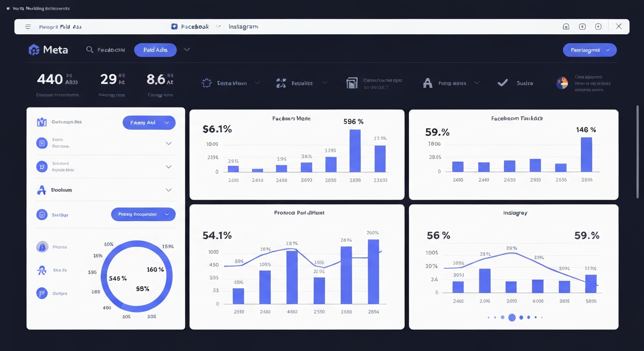644x351 pixels.
Task: Expand the Sitta Mom chevron
Action: pos(257,83)
